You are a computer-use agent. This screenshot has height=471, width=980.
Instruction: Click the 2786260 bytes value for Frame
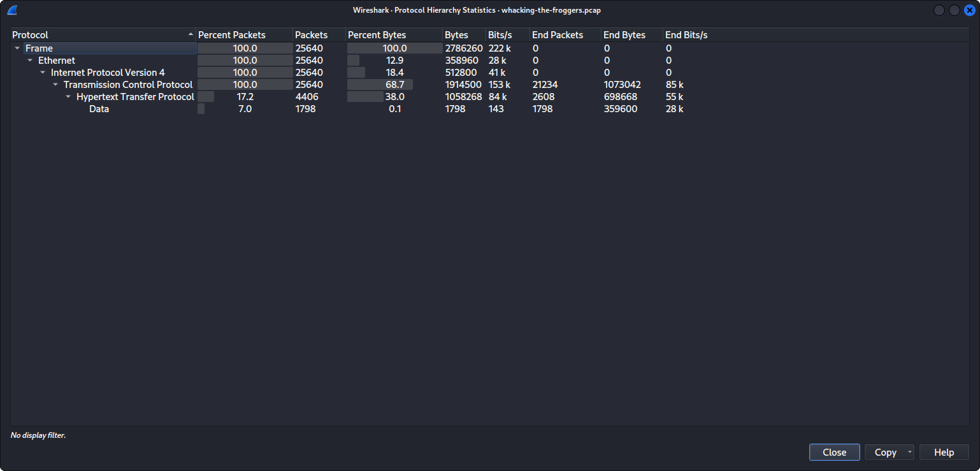464,48
